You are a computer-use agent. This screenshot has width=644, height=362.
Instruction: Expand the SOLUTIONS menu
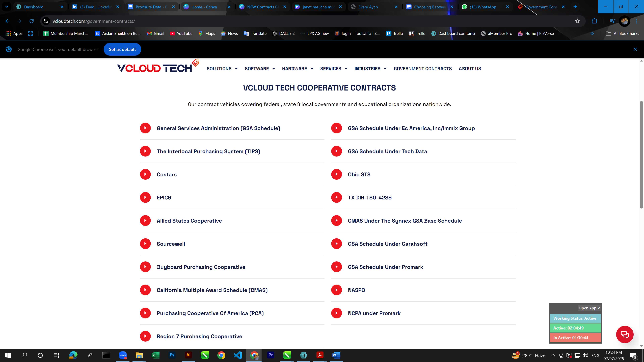point(222,69)
